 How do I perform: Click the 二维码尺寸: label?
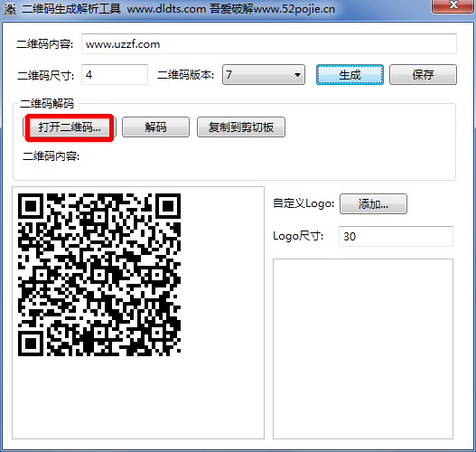tap(45, 75)
